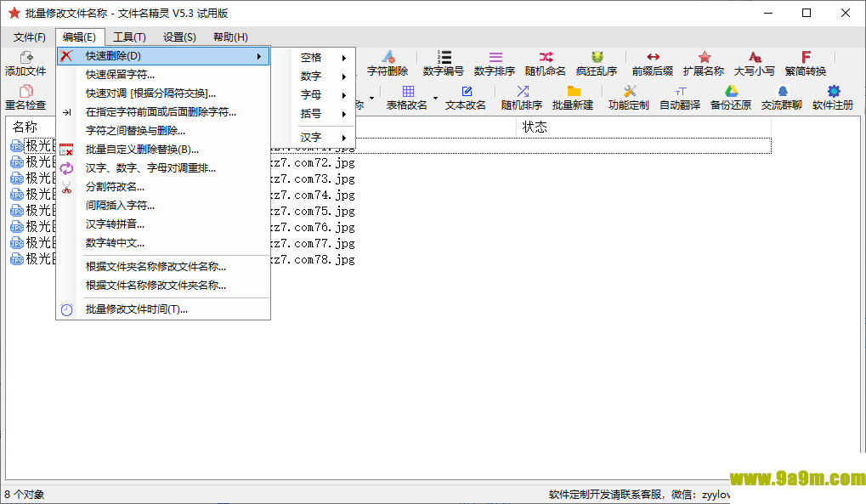The height and width of the screenshot is (504, 866).
Task: Click the '8 个对象' status text
Action: 25,495
